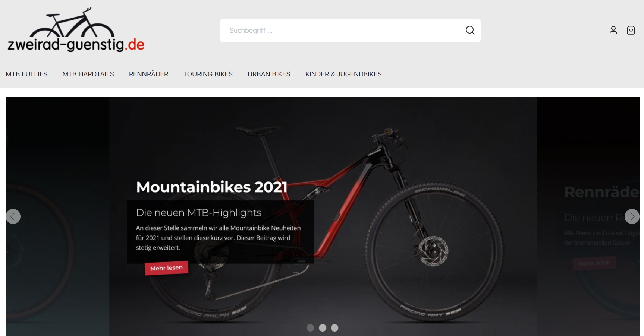Open the user account icon
The image size is (644, 336).
[613, 30]
